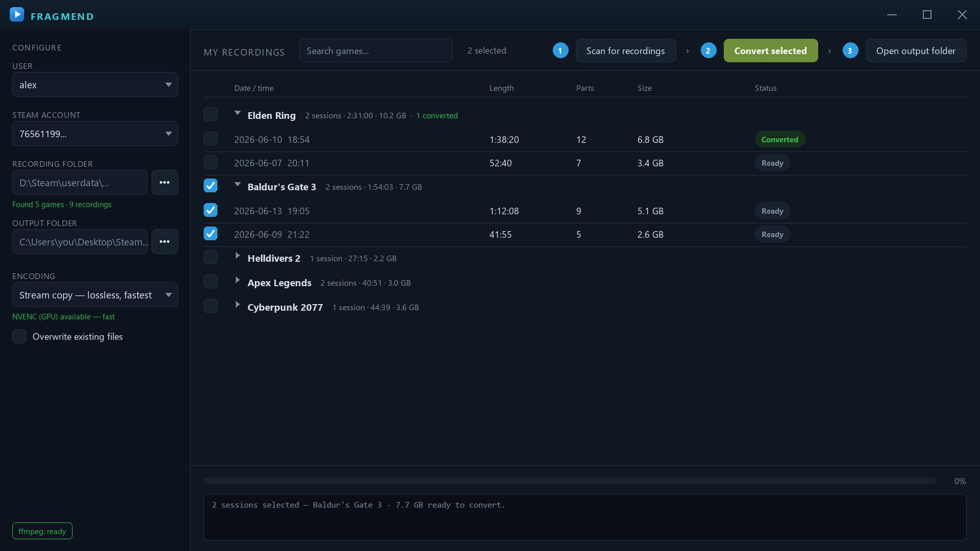Click the step 2 number badge
980x551 pixels.
tap(708, 51)
